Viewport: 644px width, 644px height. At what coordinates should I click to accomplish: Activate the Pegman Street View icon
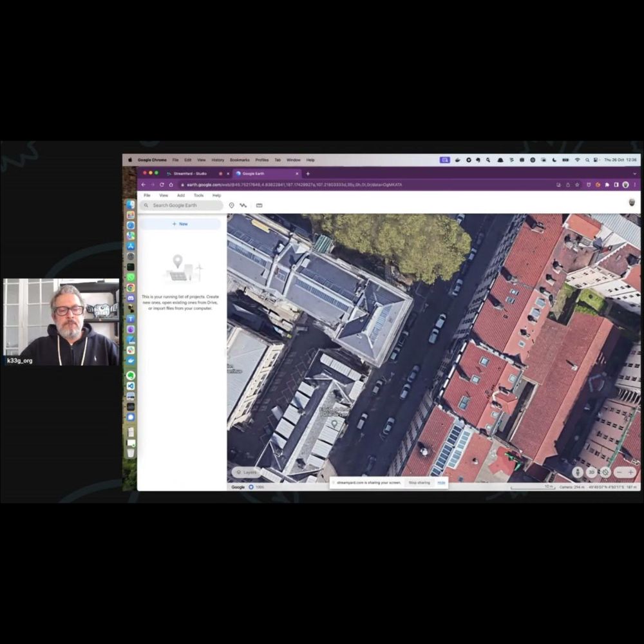(x=578, y=472)
